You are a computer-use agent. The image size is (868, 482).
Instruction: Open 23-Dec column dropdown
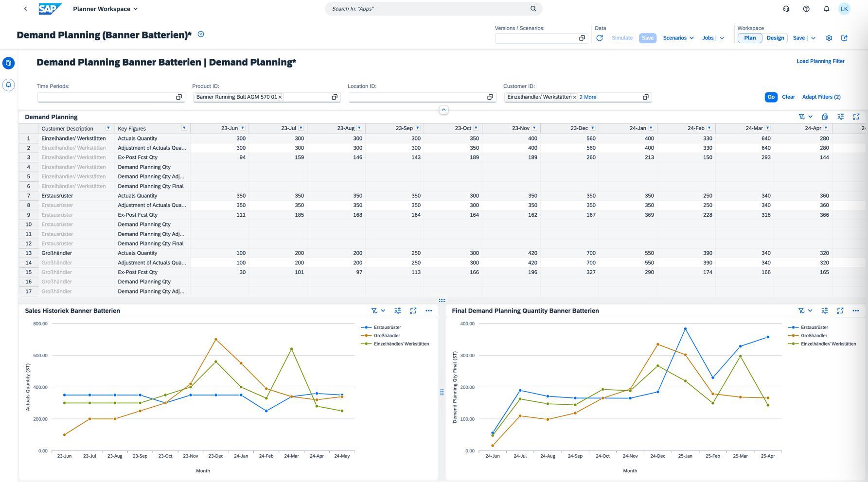tap(593, 128)
